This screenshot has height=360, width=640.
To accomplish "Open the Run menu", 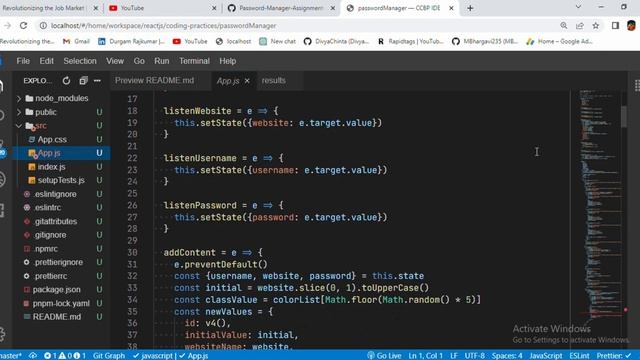I will click(162, 61).
